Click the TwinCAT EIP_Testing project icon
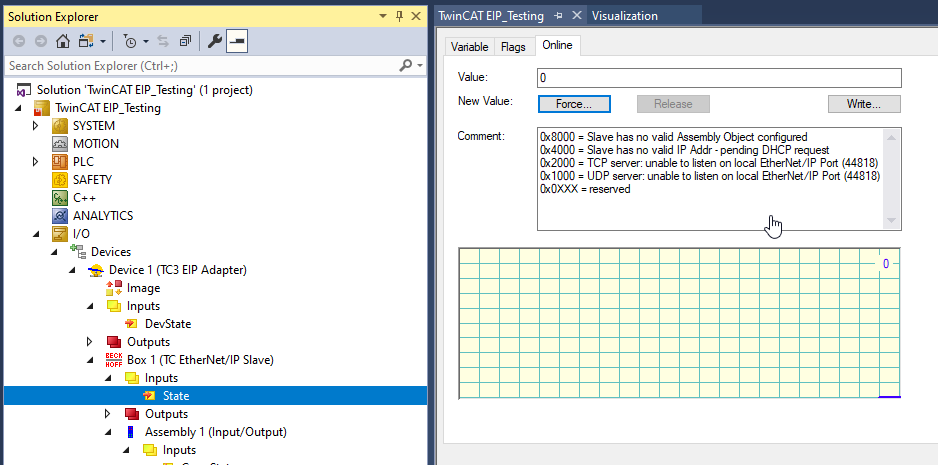The width and height of the screenshot is (938, 465). tap(41, 108)
